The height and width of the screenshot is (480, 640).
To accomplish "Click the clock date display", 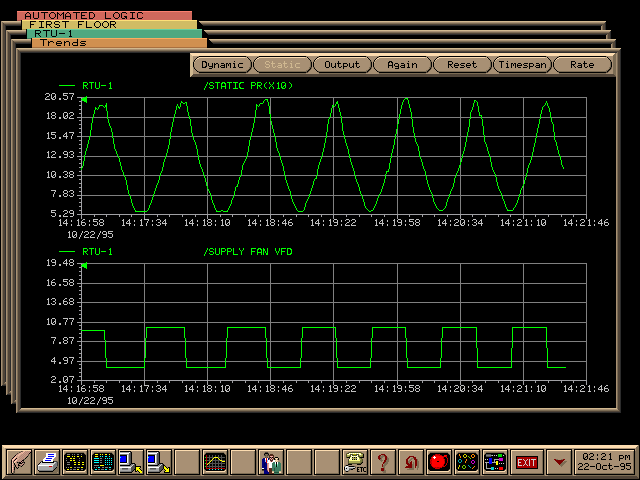I will tap(604, 462).
